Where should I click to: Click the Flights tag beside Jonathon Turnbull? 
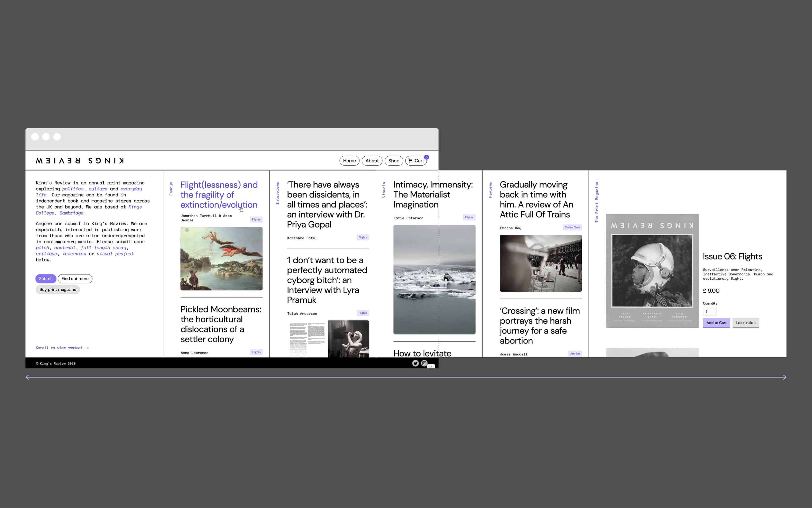click(256, 219)
